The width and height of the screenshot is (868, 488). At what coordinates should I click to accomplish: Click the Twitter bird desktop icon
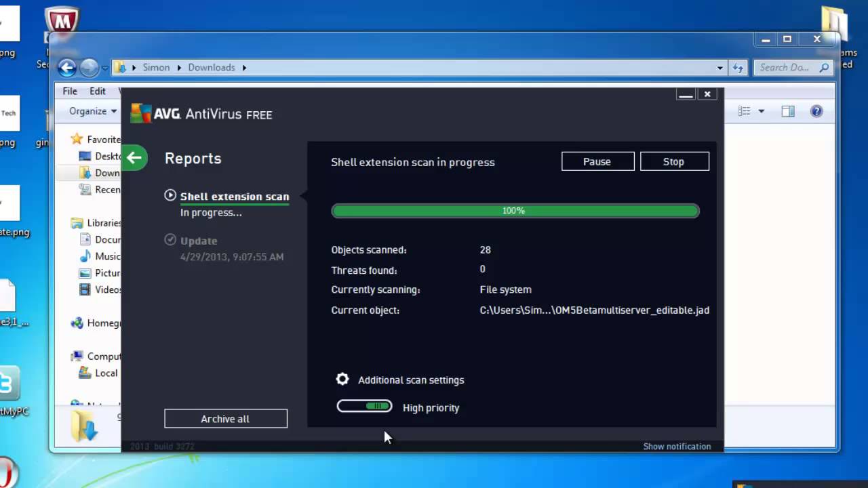click(x=8, y=384)
